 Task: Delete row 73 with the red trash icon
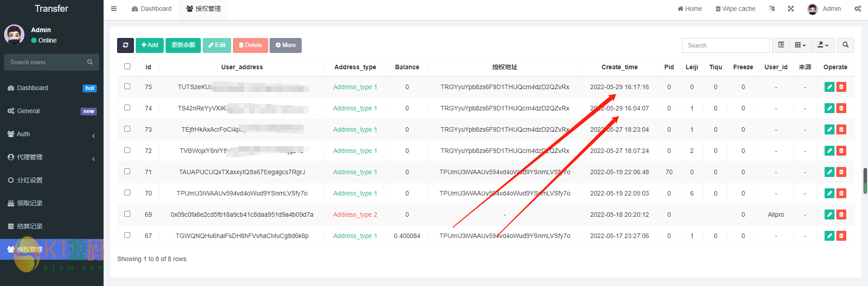pyautogui.click(x=841, y=129)
